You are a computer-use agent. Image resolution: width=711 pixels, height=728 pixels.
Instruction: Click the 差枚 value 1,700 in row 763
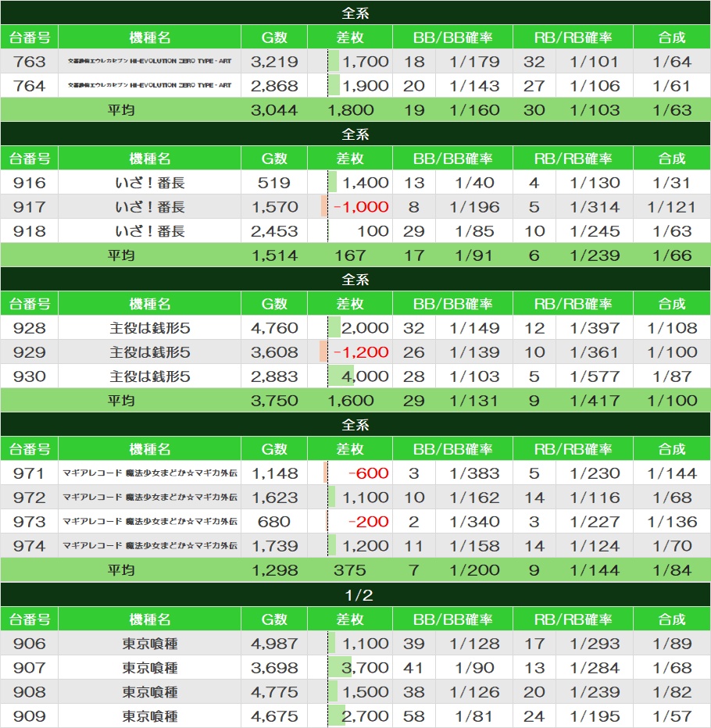point(365,61)
